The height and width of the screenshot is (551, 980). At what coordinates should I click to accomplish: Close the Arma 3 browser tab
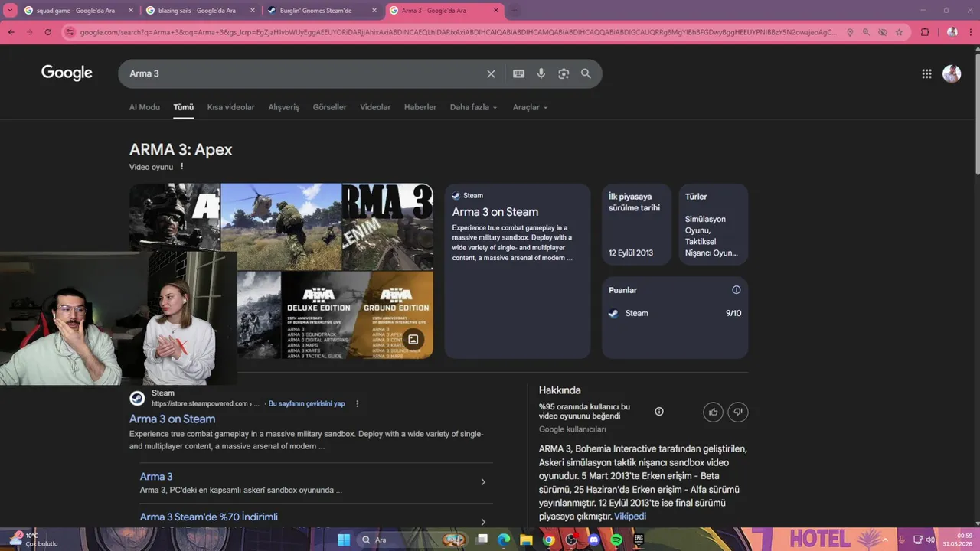tap(496, 11)
